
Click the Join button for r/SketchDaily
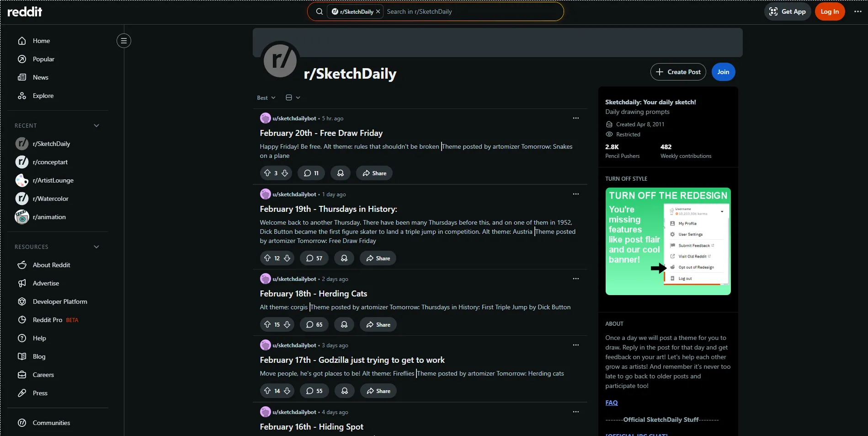point(723,72)
